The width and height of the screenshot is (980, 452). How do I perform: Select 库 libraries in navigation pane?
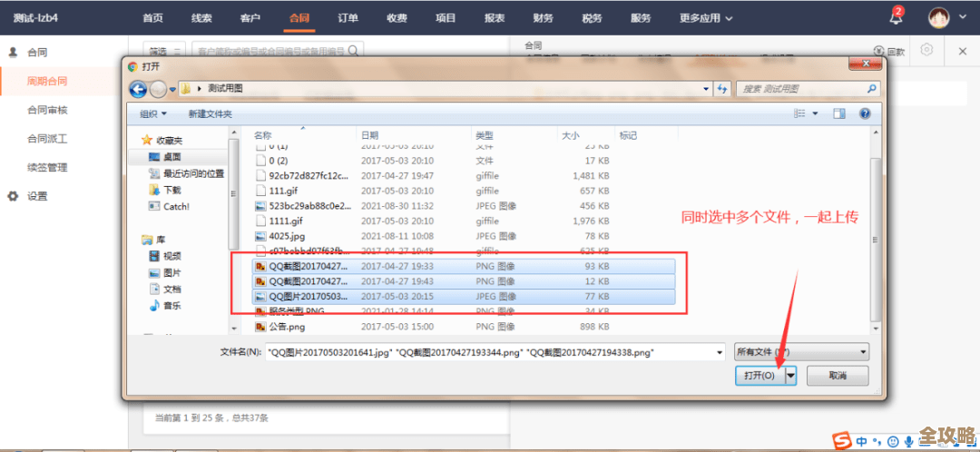pos(153,240)
